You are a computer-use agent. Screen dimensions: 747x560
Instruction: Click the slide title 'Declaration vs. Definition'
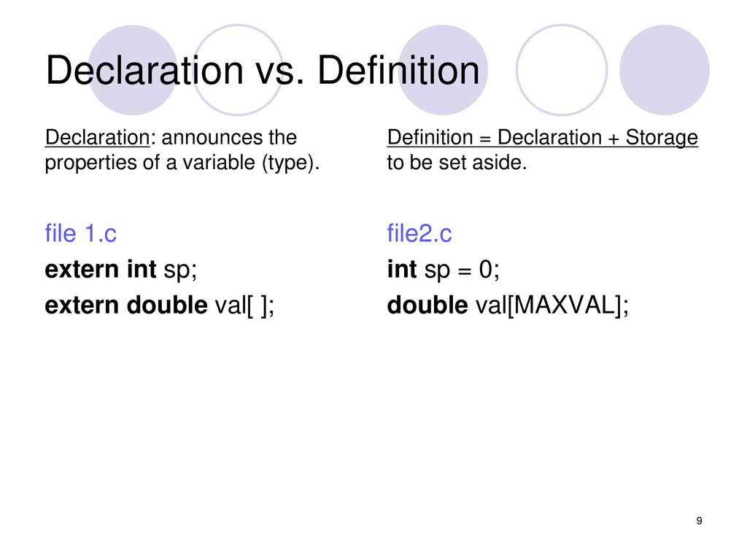[263, 71]
